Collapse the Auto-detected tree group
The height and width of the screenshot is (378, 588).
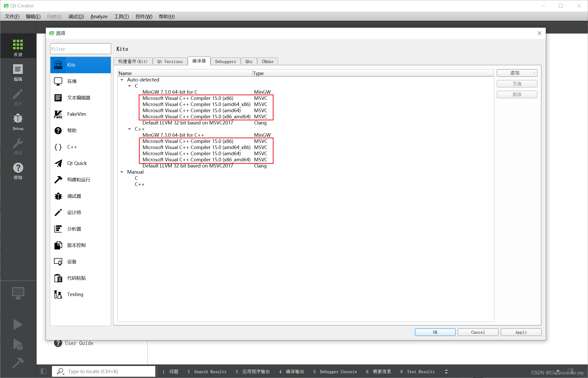122,80
